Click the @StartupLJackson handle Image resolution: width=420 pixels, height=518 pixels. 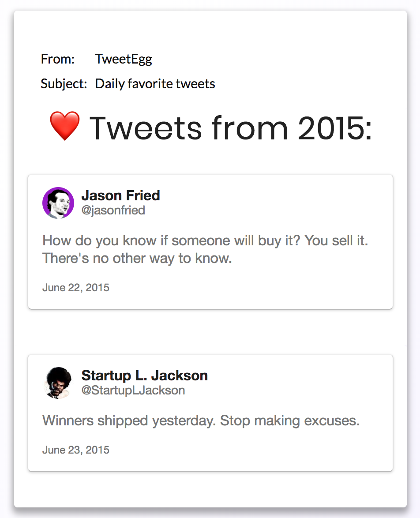click(133, 390)
